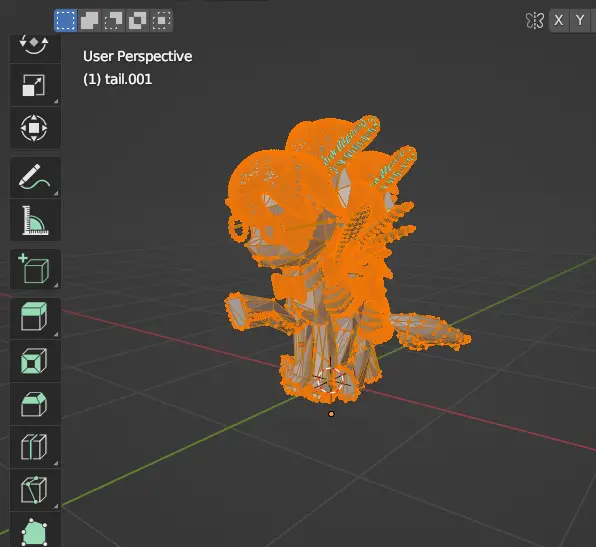This screenshot has height=547, width=596.
Task: Toggle Y axis mirror
Action: pyautogui.click(x=580, y=20)
